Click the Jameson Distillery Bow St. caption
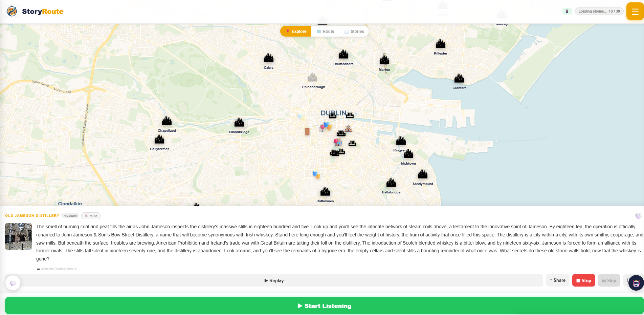Screen dimensions: 644x315 coord(59,269)
